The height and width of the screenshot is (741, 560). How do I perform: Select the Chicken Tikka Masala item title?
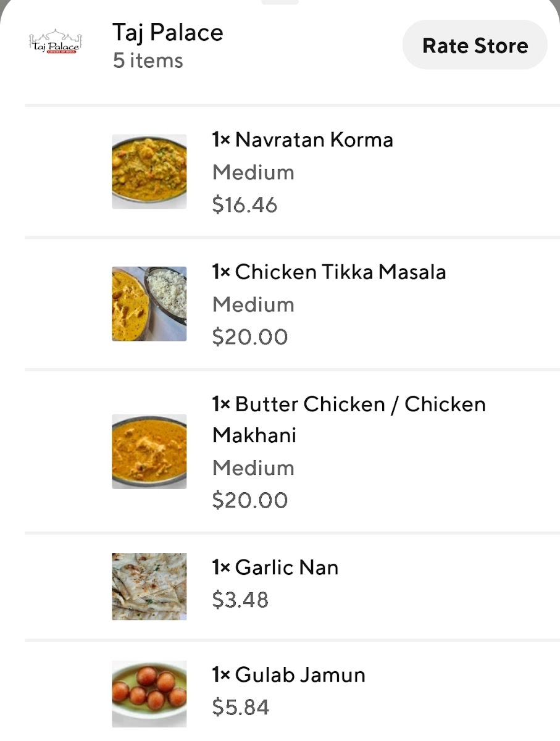pyautogui.click(x=328, y=272)
